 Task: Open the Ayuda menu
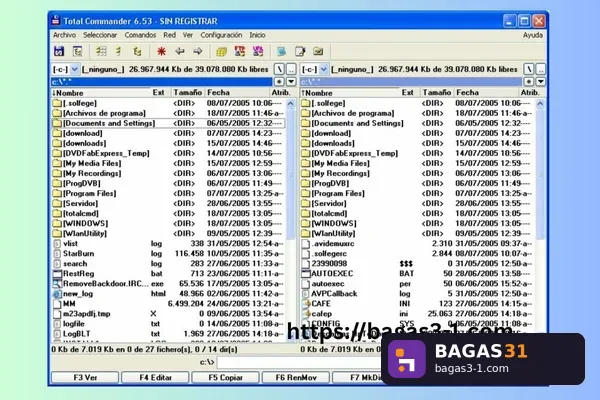tap(533, 35)
